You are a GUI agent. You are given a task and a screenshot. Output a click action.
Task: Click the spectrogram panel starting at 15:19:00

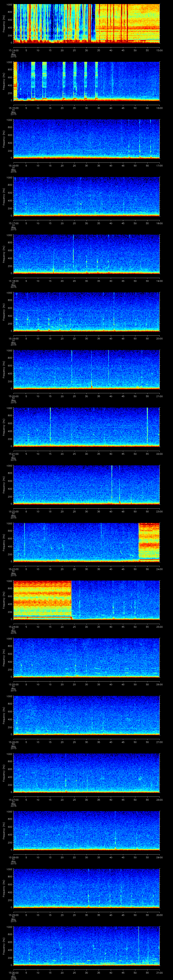87,312
